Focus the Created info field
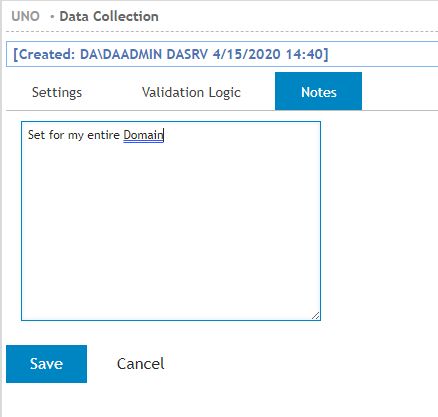The height and width of the screenshot is (417, 438). (222, 54)
